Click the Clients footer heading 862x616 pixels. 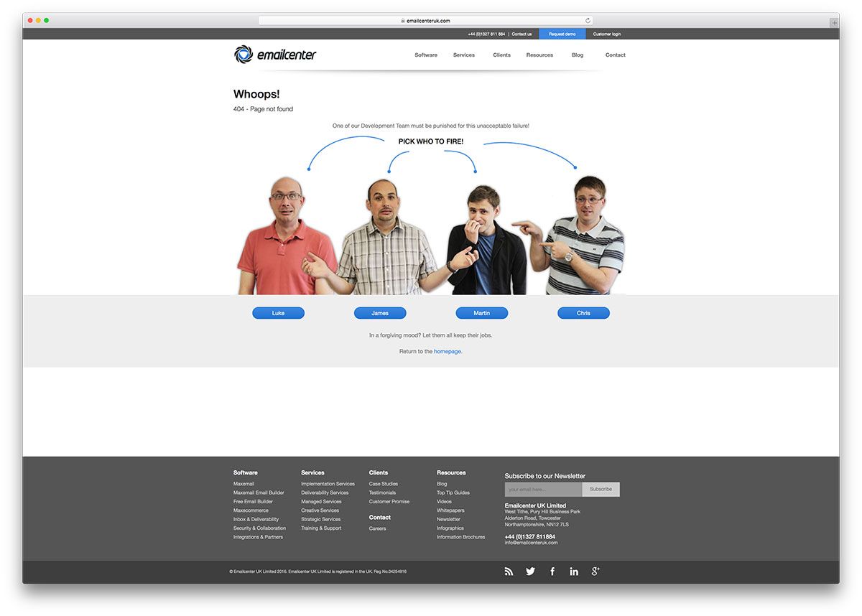point(379,473)
